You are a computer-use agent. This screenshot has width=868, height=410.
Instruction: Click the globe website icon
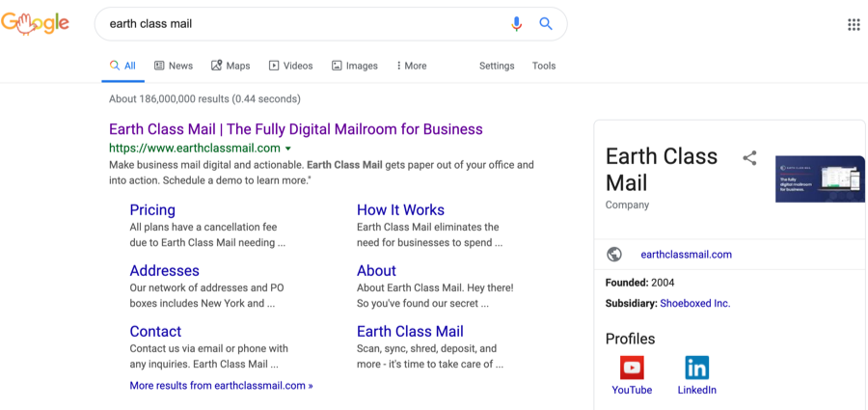click(x=614, y=255)
